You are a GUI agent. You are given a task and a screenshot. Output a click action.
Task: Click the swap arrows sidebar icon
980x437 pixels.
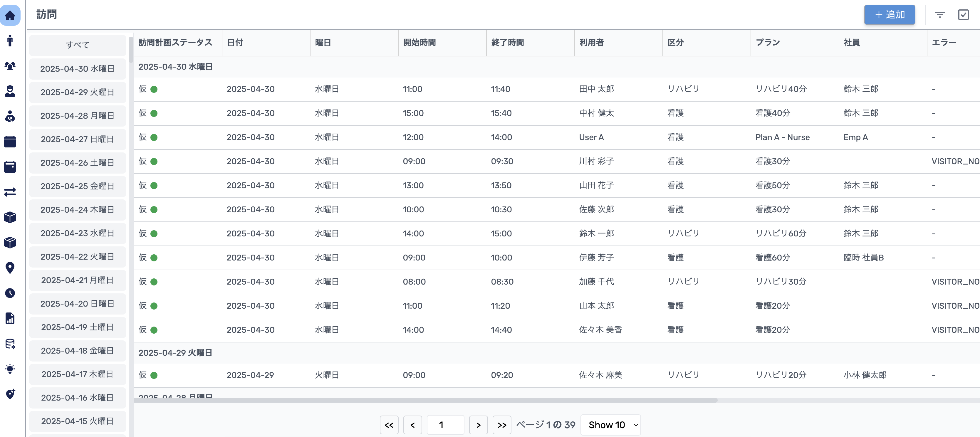click(10, 192)
